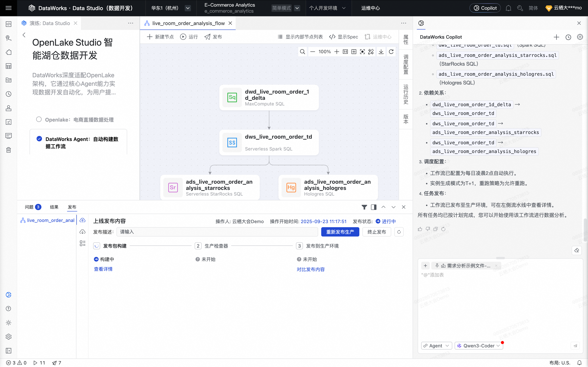Open Copilot chat history clock icon

pos(568,37)
